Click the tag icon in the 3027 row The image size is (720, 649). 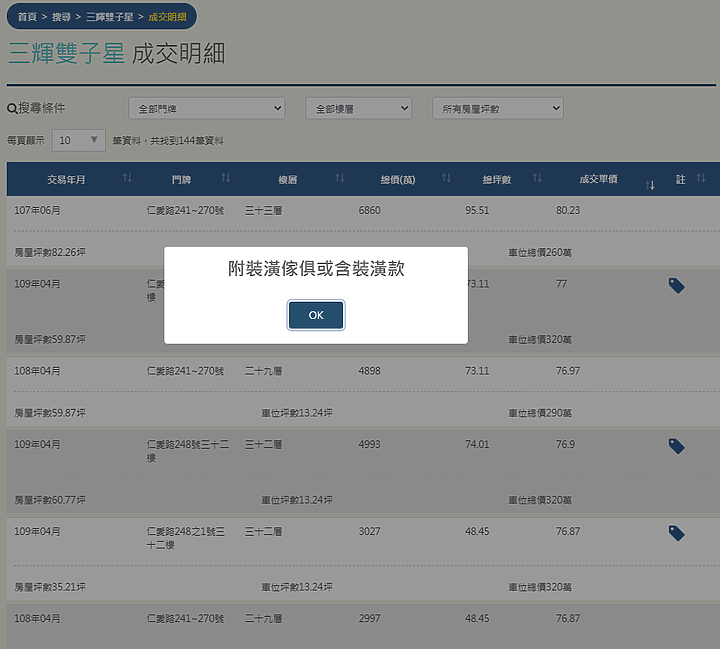(676, 533)
